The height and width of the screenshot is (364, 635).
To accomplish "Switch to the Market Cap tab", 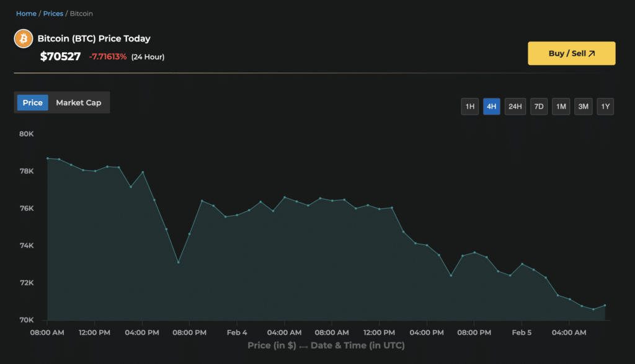I will click(79, 103).
